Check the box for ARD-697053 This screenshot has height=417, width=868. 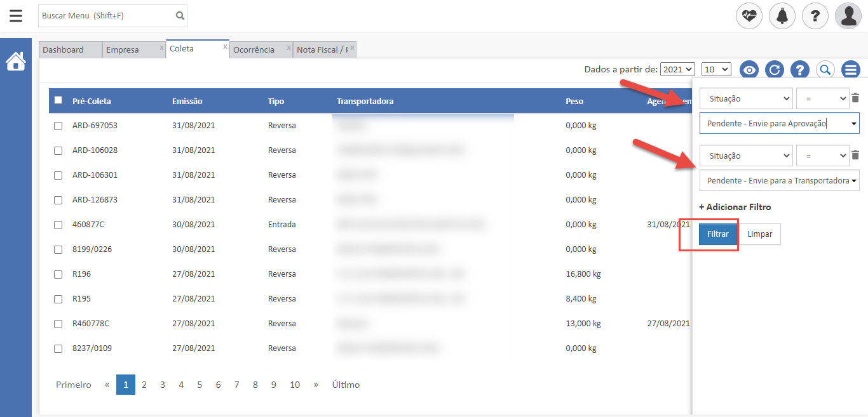tap(58, 126)
